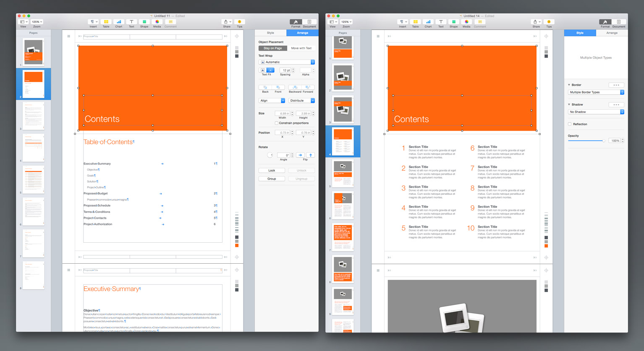Image resolution: width=644 pixels, height=351 pixels.
Task: Insert a Table in the Untitled 14 window
Action: pos(415,22)
